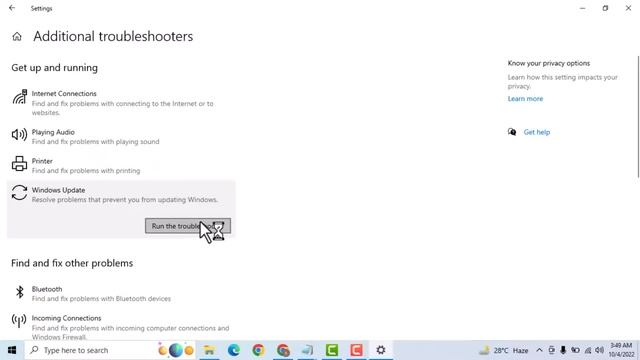Click in the Type here to search box
Viewport: 640px width, 360px height.
click(110, 350)
